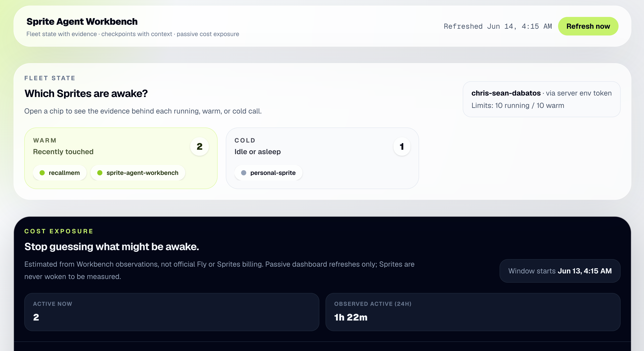The height and width of the screenshot is (351, 644).
Task: Click the gray status dot on personal-sprite
Action: point(244,173)
